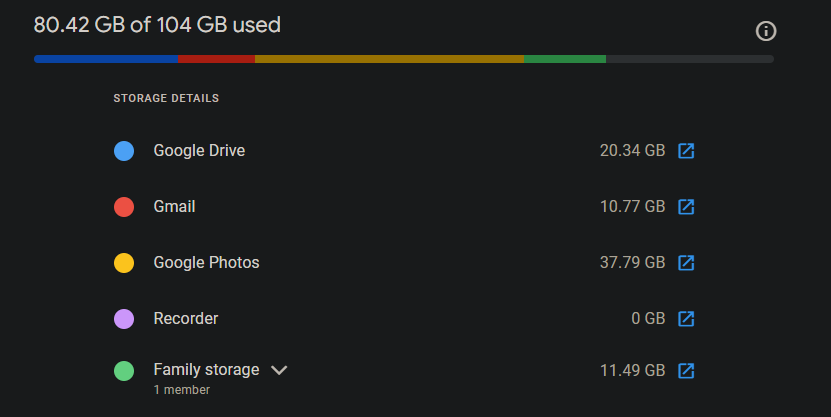831x417 pixels.
Task: Click the blue Google Drive dot
Action: (x=124, y=151)
